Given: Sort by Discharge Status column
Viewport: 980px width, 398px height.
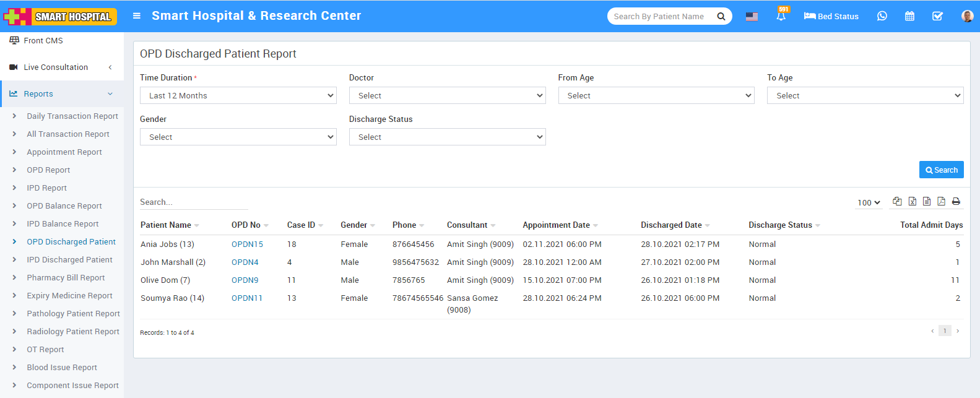Looking at the screenshot, I should [x=784, y=225].
